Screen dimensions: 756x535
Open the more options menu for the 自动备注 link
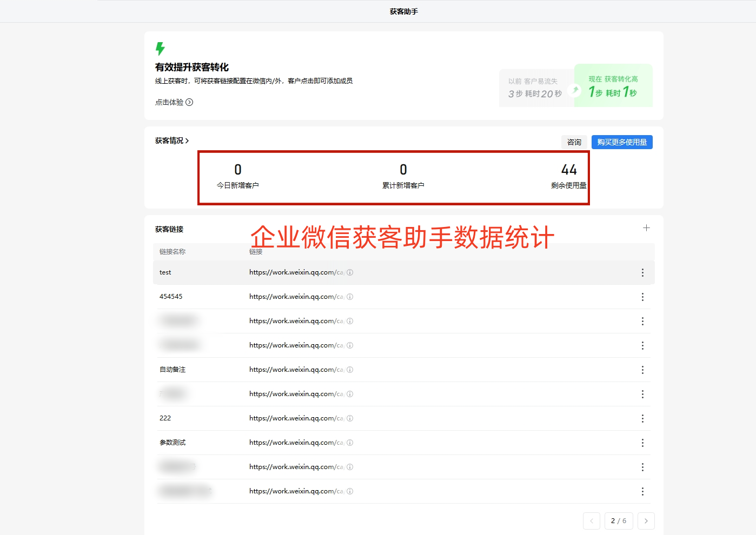tap(642, 370)
